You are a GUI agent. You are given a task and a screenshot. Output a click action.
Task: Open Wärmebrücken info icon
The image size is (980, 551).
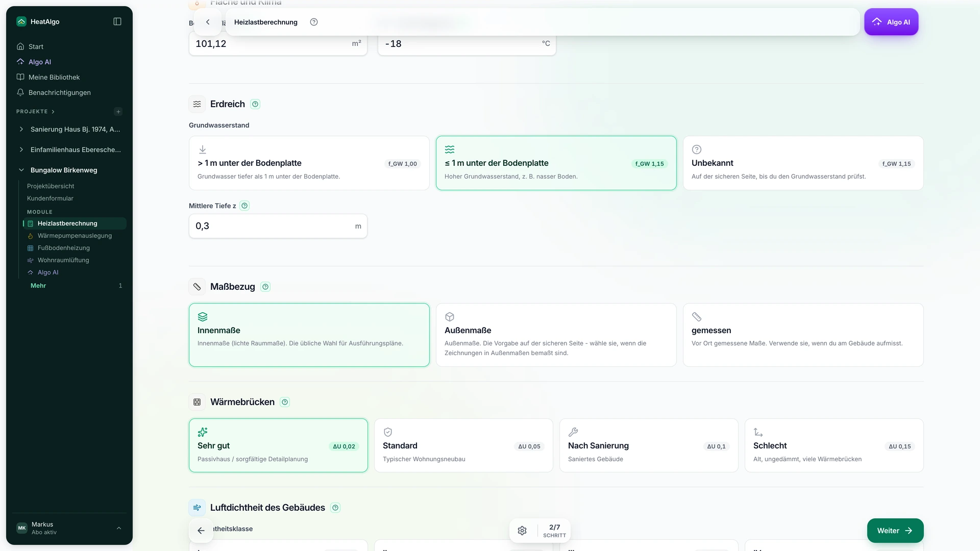tap(285, 402)
